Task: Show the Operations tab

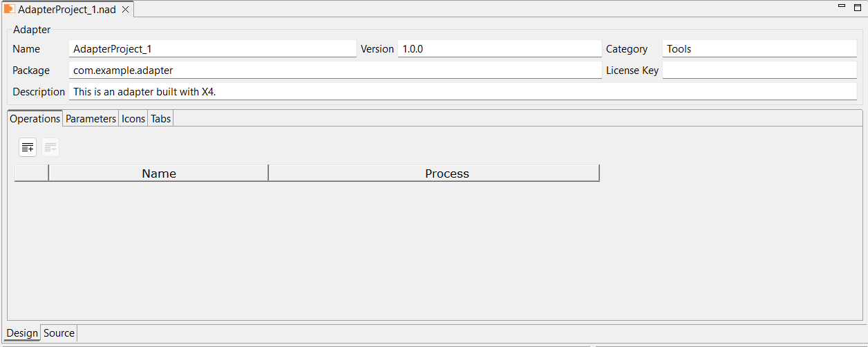Action: coord(35,119)
